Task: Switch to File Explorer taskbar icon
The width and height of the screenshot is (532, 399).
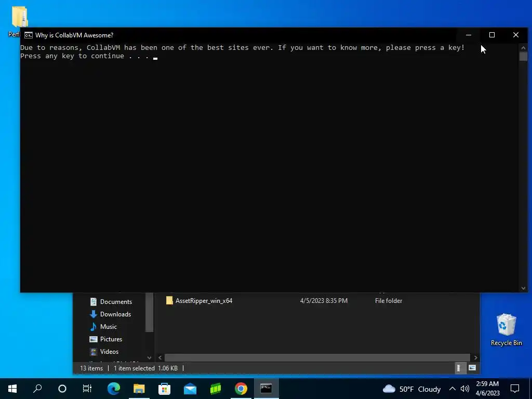Action: tap(139, 389)
